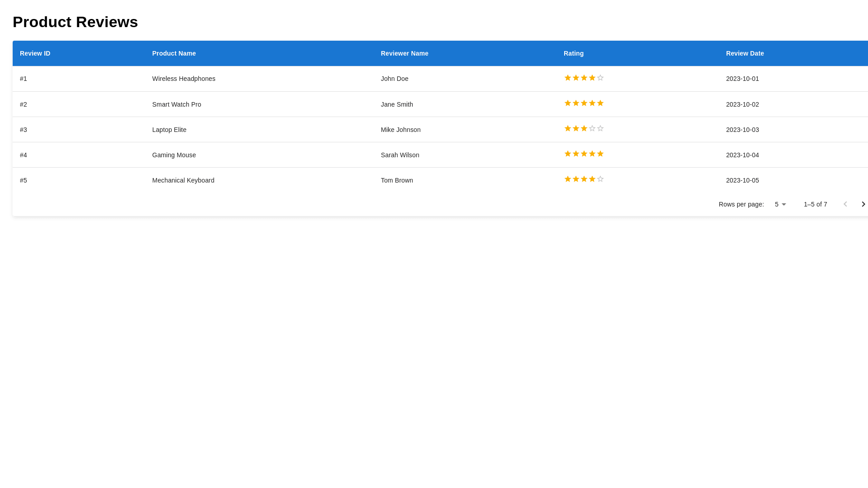Screen dimensions: 868x488
Task: Click the previous page arrow
Action: 845,204
